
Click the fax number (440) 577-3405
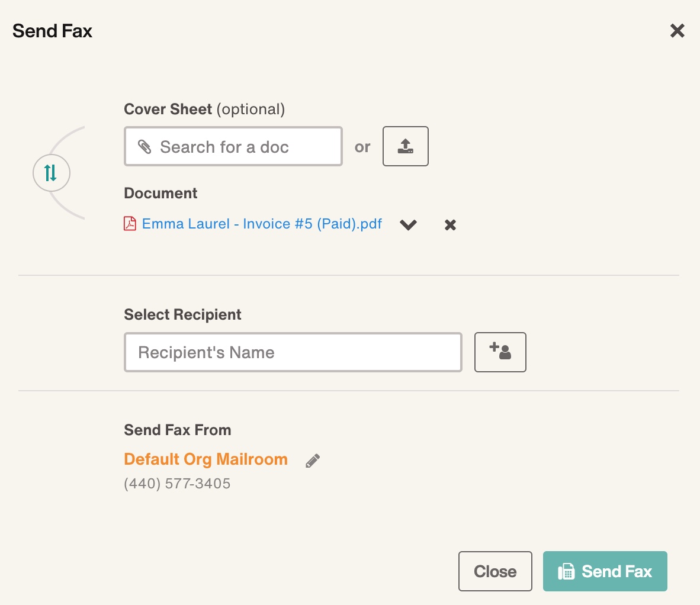[x=176, y=484]
